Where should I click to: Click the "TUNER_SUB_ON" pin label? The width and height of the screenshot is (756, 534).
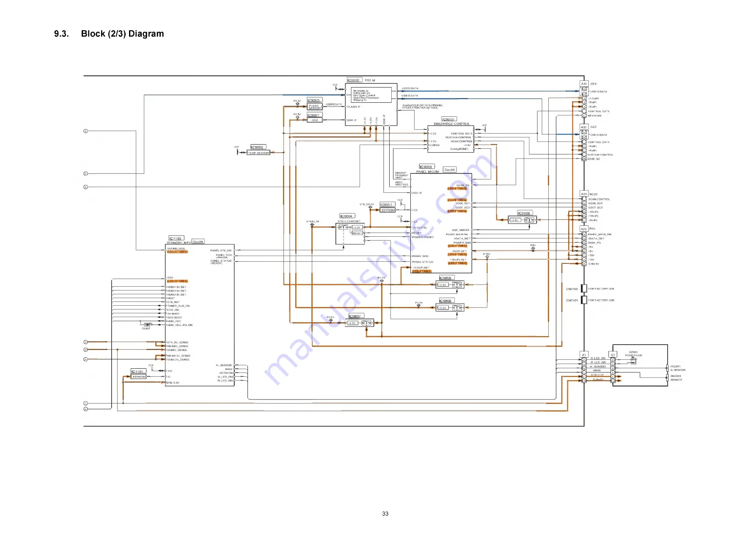(178, 306)
